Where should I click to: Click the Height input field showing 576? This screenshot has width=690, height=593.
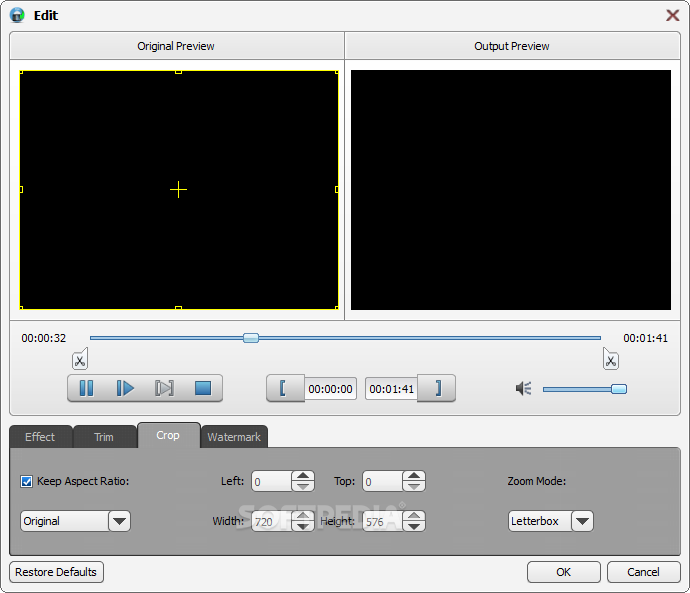pyautogui.click(x=382, y=521)
